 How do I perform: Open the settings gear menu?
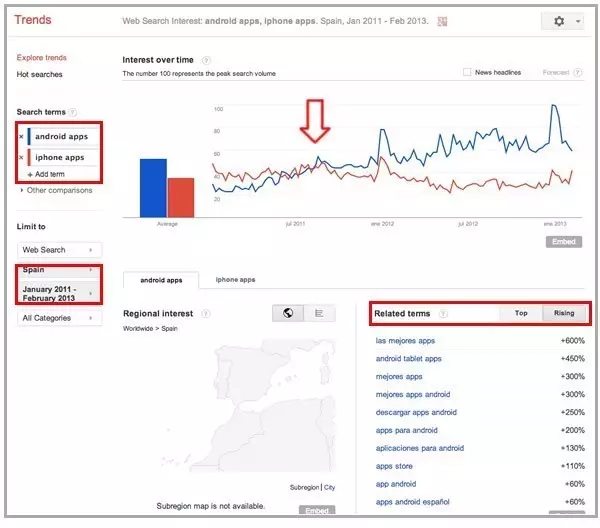560,21
